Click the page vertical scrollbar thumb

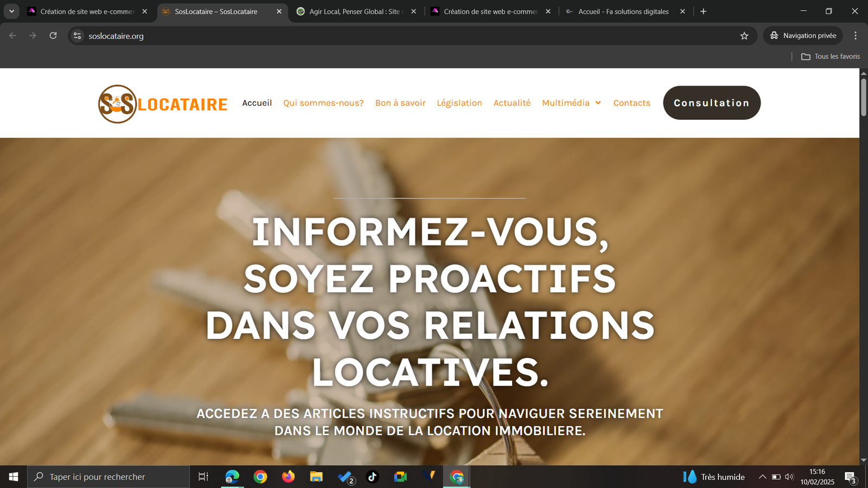pyautogui.click(x=863, y=98)
